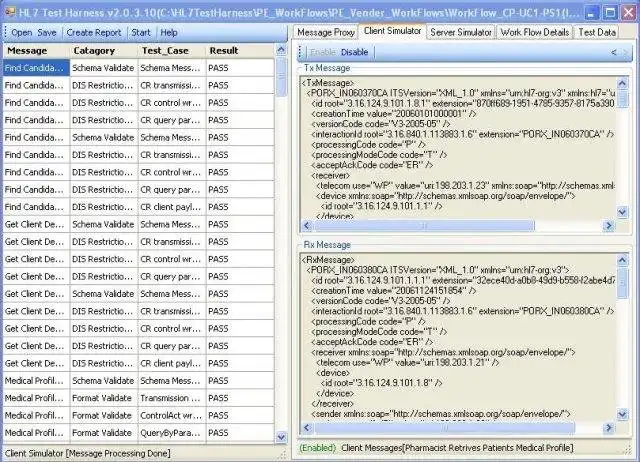
Task: Select Medical Profil... Schema Validate row
Action: [139, 381]
